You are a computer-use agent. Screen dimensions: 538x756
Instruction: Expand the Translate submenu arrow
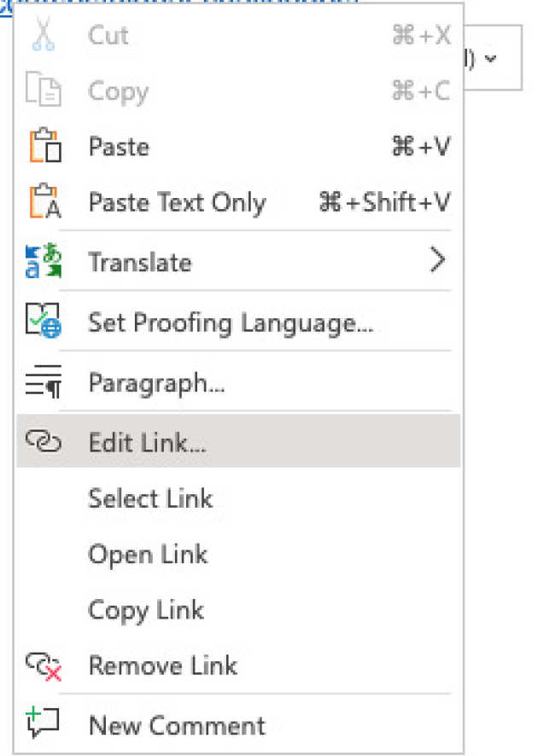tap(438, 261)
